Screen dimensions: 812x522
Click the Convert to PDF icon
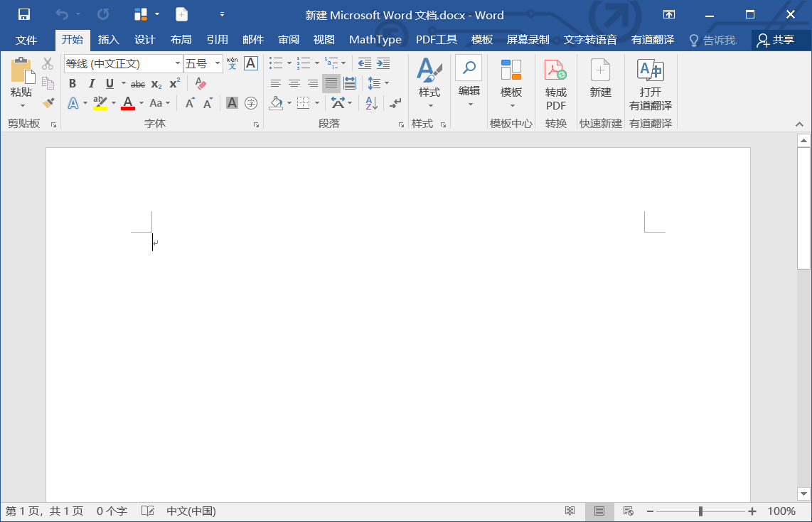(x=555, y=70)
